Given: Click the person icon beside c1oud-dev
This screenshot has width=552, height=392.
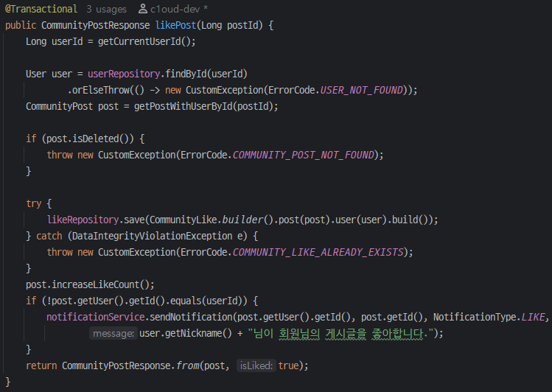Looking at the screenshot, I should [x=142, y=9].
